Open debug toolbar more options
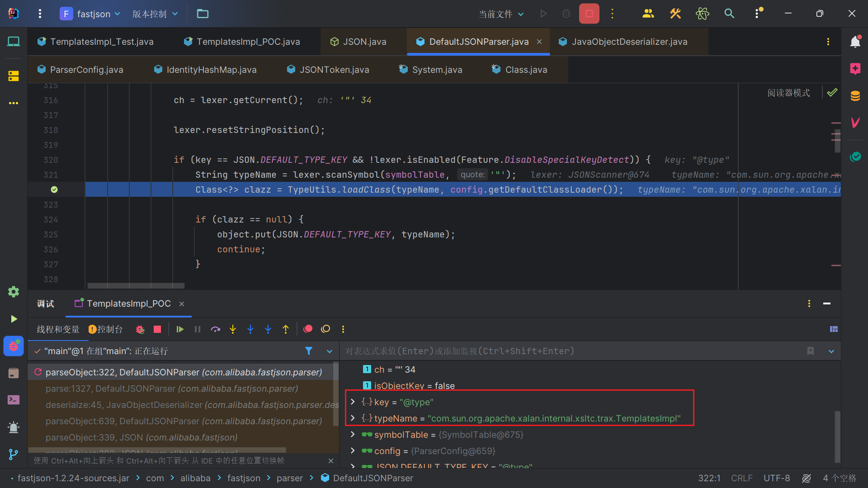The image size is (868, 488). 343,329
